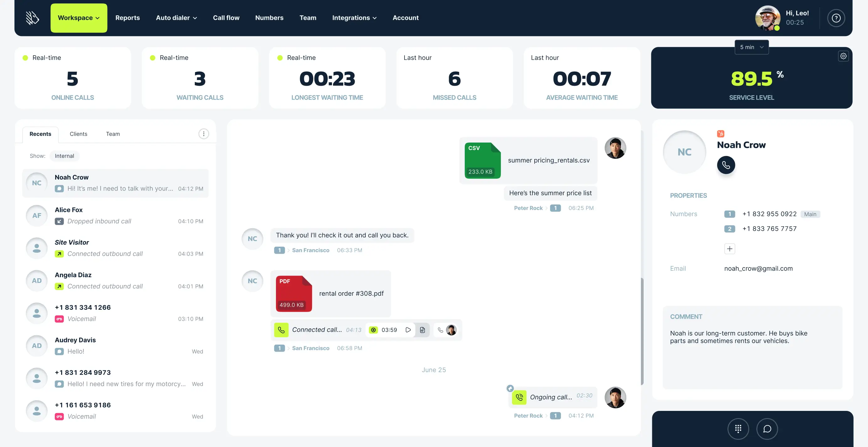Click the Missed Calls stat card
The height and width of the screenshot is (447, 868).
[455, 78]
